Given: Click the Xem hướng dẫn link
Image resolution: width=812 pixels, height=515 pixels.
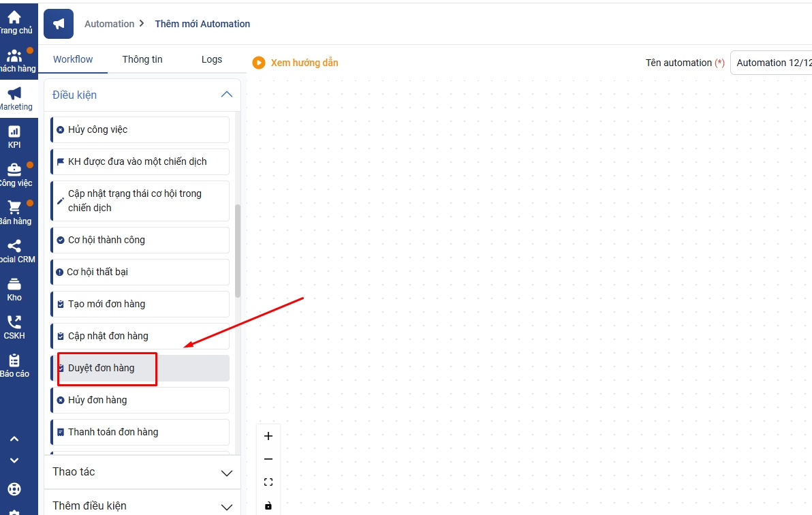Looking at the screenshot, I should 304,63.
